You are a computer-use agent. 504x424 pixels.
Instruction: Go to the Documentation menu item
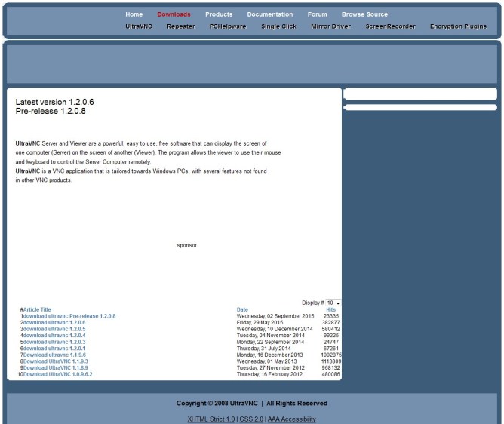click(x=270, y=14)
